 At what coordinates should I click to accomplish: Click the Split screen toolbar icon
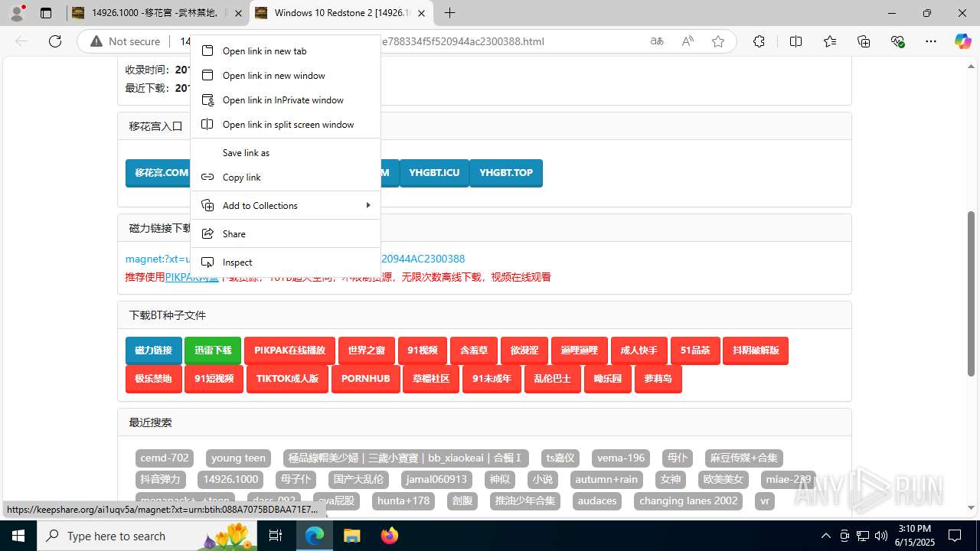(796, 41)
